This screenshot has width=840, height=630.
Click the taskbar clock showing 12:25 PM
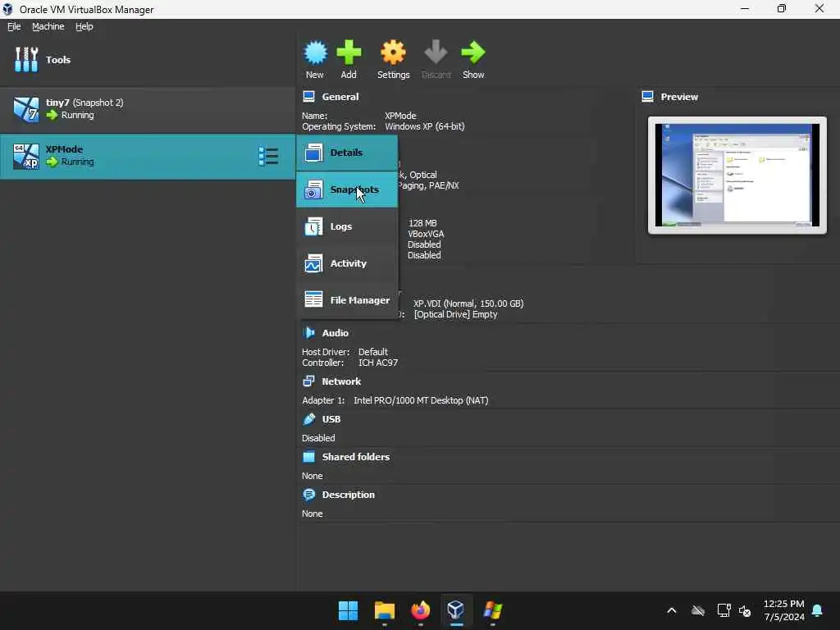point(783,610)
